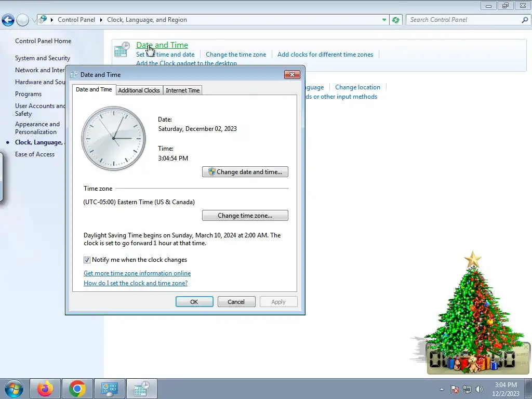Viewport: 532px width, 399px height.
Task: Open Hardware and Sound in sidebar
Action: click(x=39, y=82)
